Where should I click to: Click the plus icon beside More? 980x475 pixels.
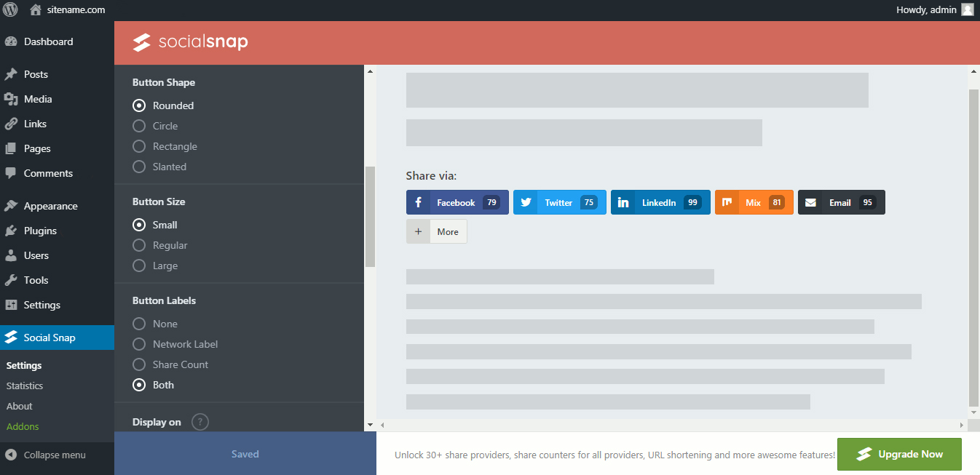coord(418,231)
